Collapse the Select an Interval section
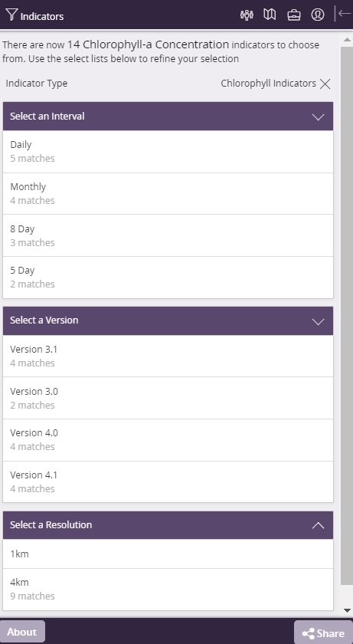The image size is (353, 644). (x=318, y=117)
